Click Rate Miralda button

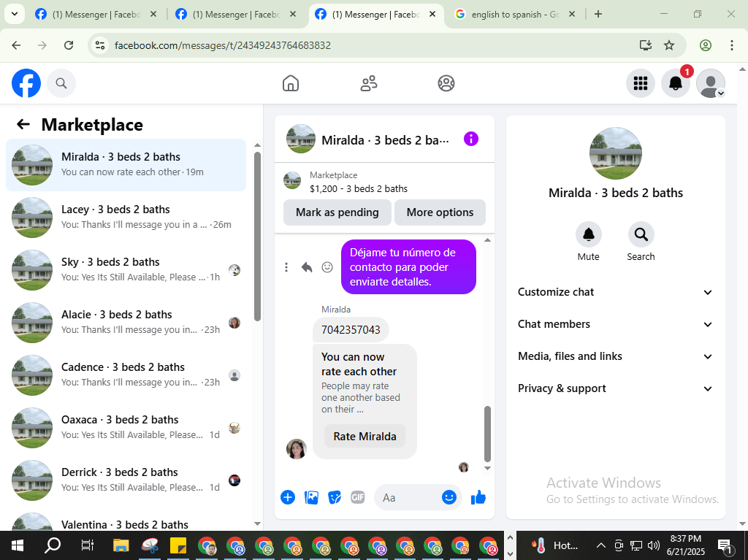[365, 436]
